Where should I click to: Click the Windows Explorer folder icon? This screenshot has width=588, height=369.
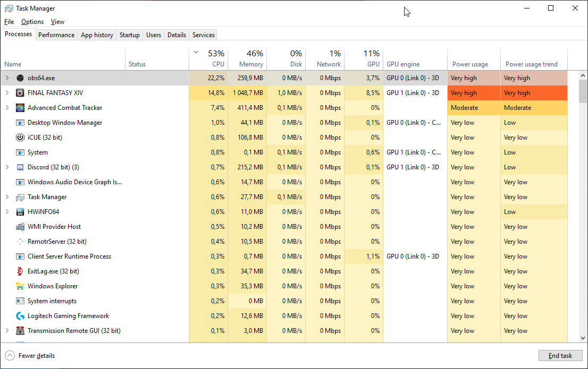(20, 286)
